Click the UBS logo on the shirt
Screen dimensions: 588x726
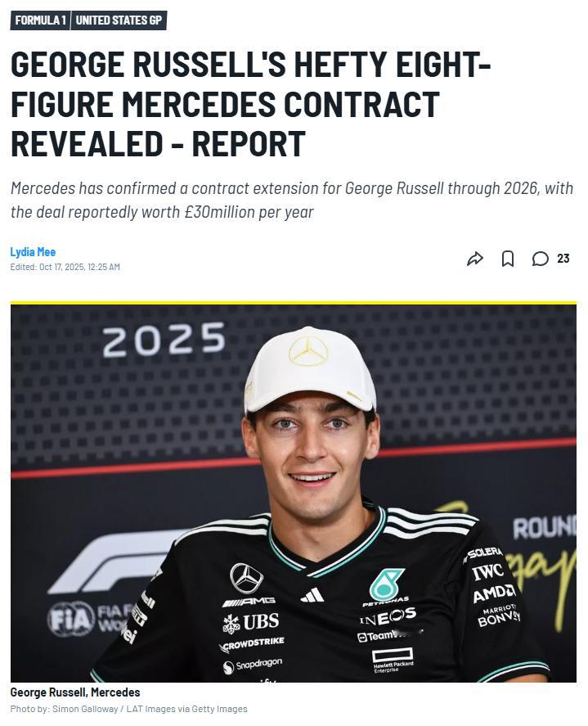click(x=251, y=622)
